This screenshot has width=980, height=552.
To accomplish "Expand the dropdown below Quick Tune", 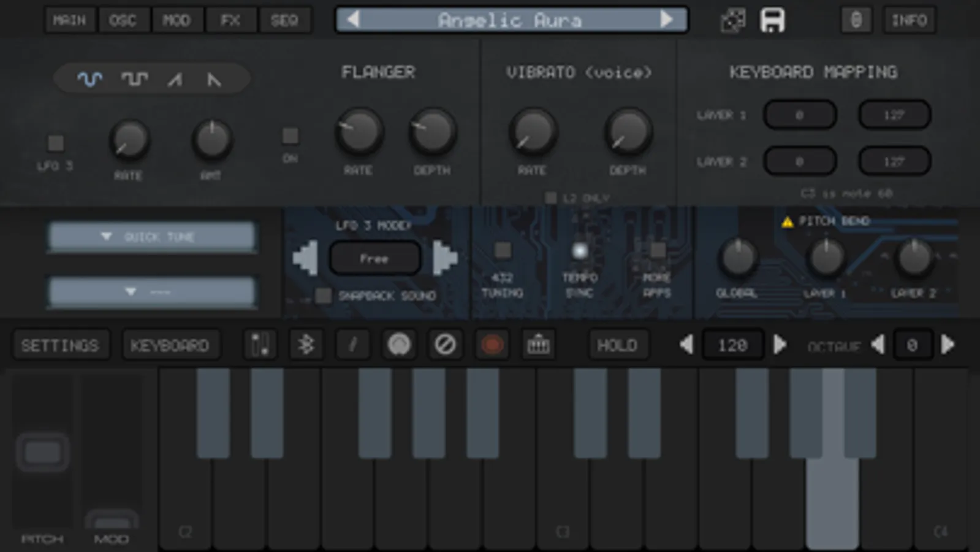I will click(x=151, y=291).
